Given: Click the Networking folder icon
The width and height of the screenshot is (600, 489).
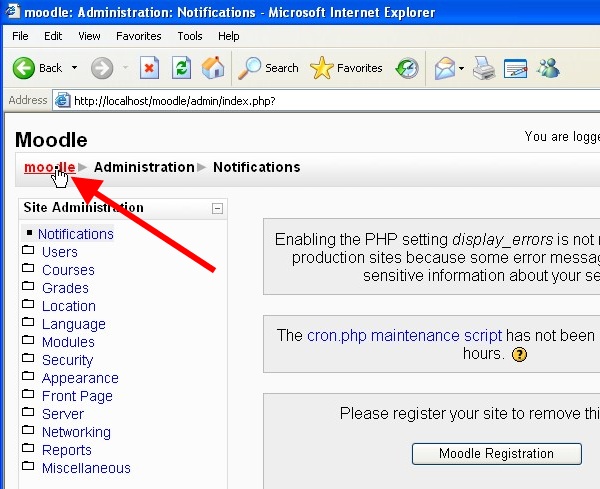Looking at the screenshot, I should [28, 429].
